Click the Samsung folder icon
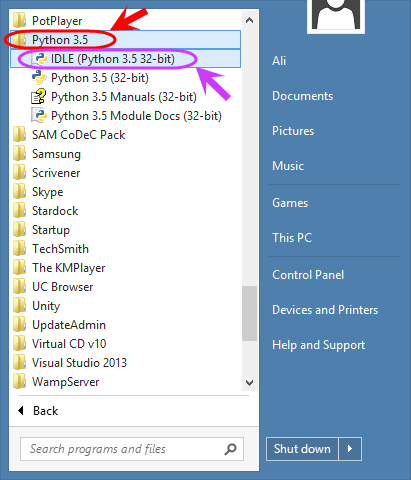Image resolution: width=411 pixels, height=480 pixels. coord(19,154)
